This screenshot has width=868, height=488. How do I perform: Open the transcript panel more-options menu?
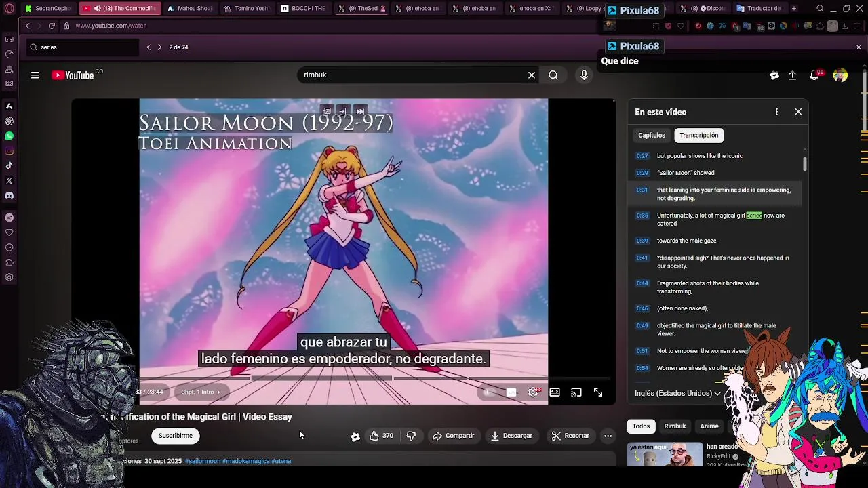776,112
